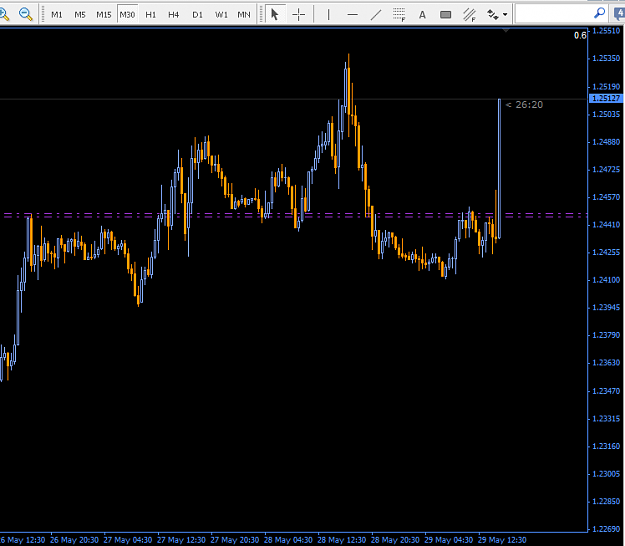The image size is (625, 546).
Task: Switch chart to W1 weekly timeframe
Action: tap(221, 15)
